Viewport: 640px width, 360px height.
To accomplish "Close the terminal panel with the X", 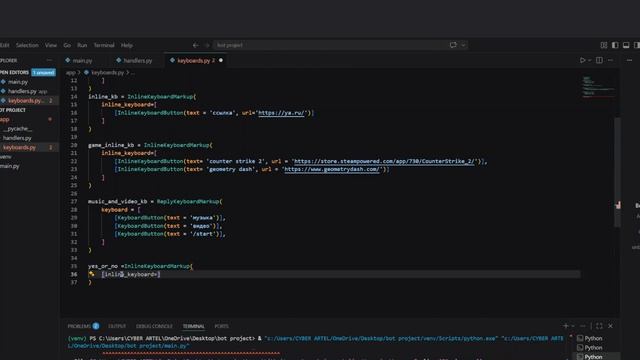I will point(611,326).
